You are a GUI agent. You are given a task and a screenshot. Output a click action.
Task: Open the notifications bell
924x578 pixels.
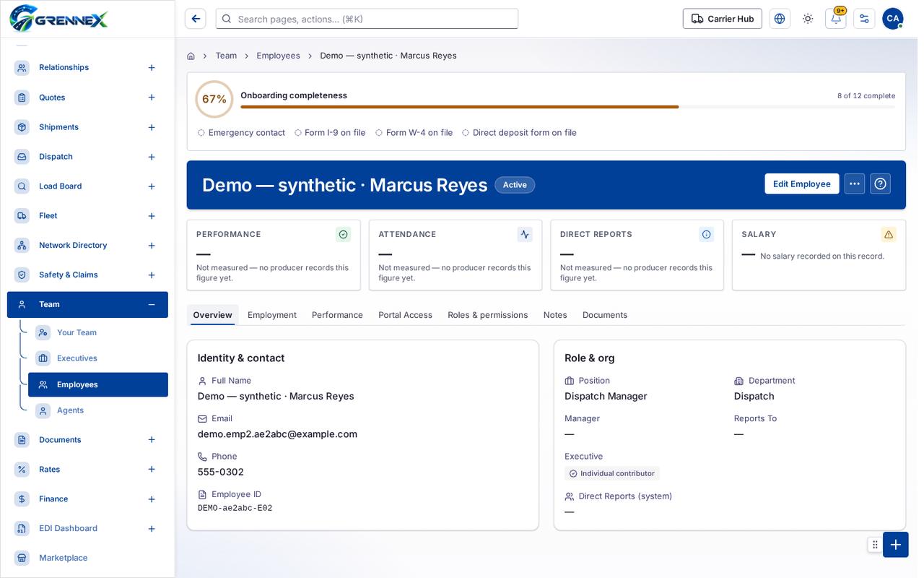click(x=836, y=19)
